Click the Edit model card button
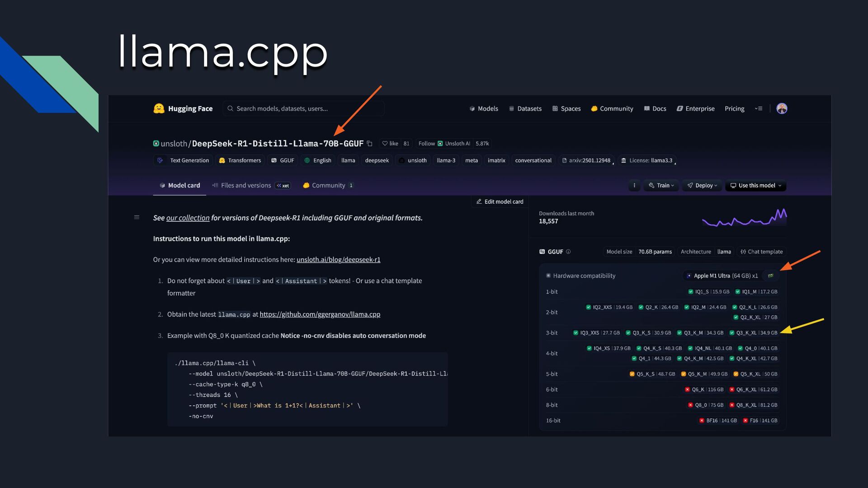Screen dimensions: 868x488 point(500,202)
